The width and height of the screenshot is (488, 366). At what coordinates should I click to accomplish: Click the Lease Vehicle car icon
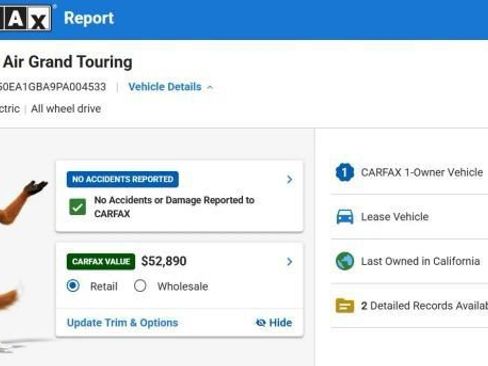pyautogui.click(x=345, y=217)
